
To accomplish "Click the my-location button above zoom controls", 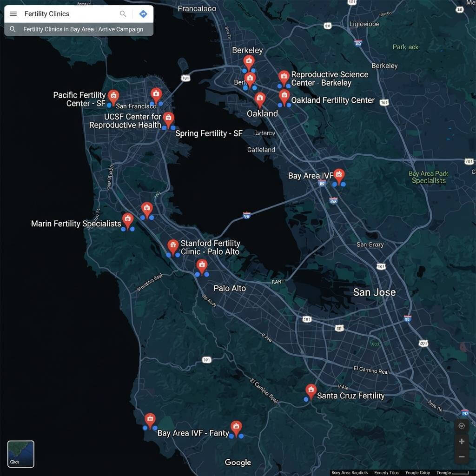I will [462, 426].
